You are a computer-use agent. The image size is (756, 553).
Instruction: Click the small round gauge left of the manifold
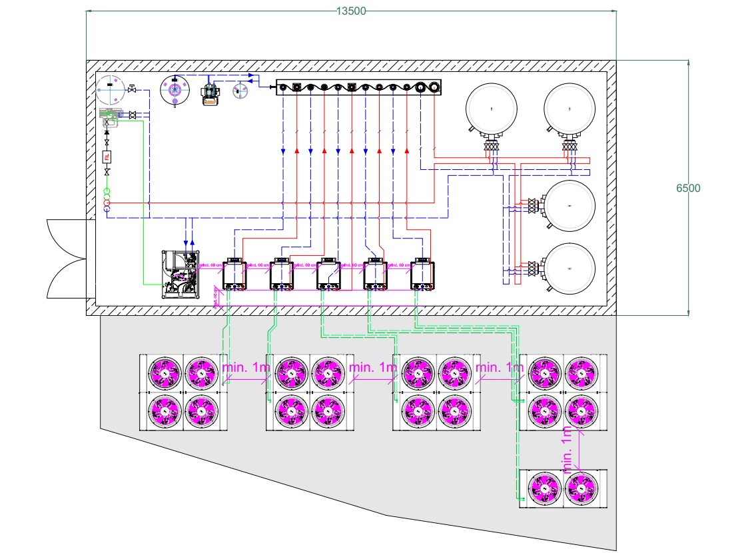(240, 91)
